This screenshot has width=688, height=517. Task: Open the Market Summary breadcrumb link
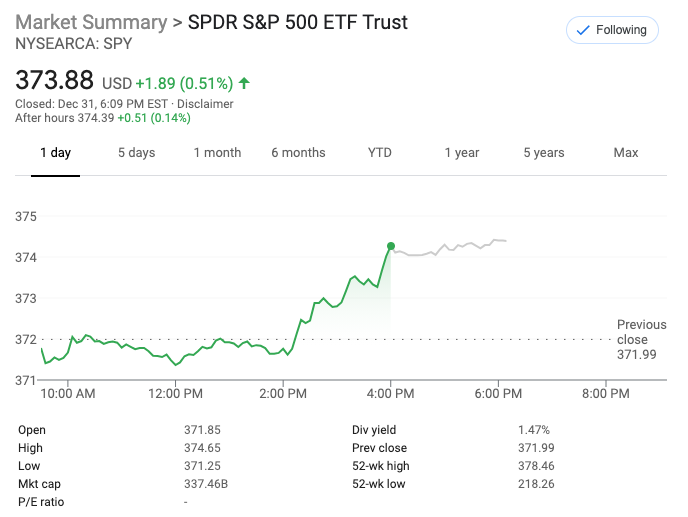91,22
